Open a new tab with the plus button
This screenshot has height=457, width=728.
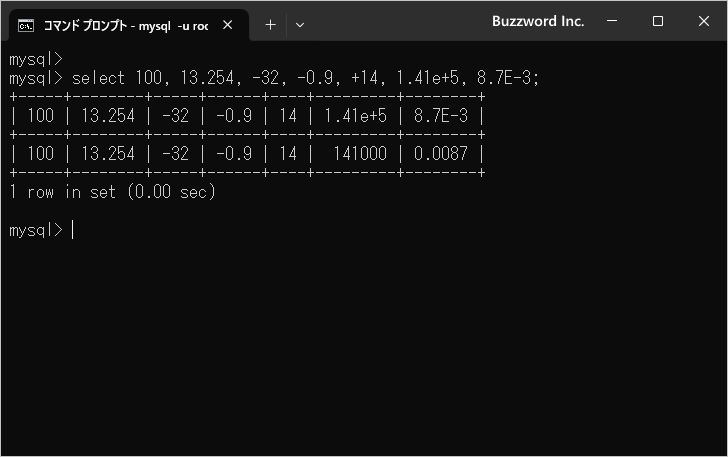(x=270, y=25)
